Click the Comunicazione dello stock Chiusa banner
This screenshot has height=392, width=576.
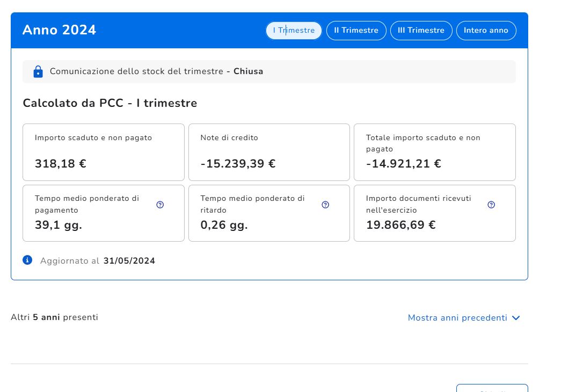(268, 71)
